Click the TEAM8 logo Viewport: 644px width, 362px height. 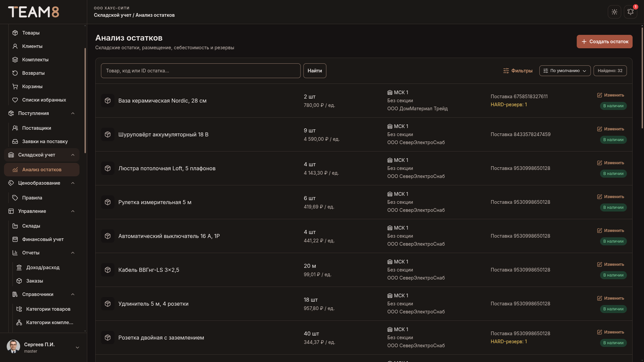(x=34, y=12)
